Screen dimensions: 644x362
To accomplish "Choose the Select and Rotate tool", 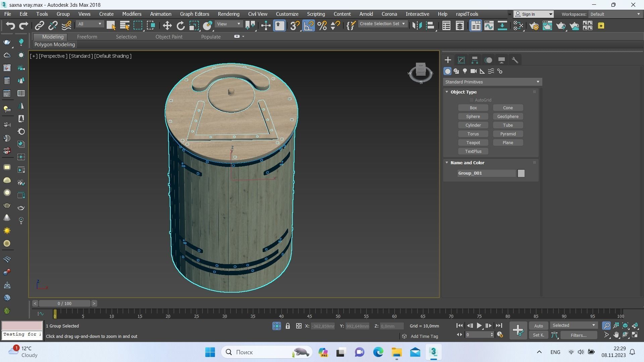I will 180,25.
